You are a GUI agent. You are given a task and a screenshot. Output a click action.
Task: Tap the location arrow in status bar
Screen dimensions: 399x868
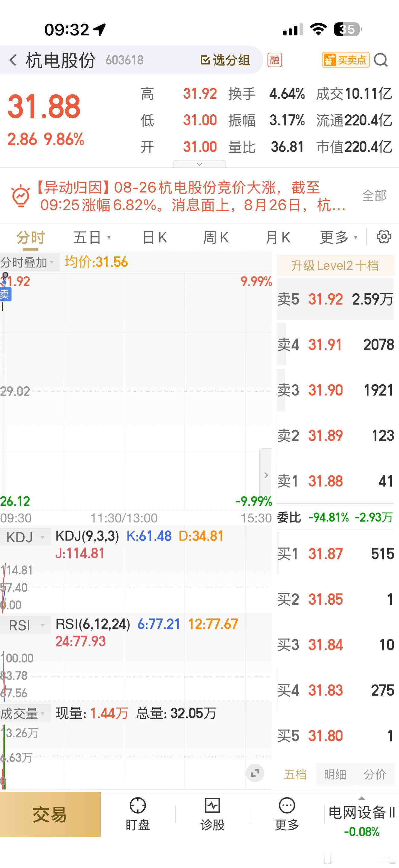coord(100,29)
